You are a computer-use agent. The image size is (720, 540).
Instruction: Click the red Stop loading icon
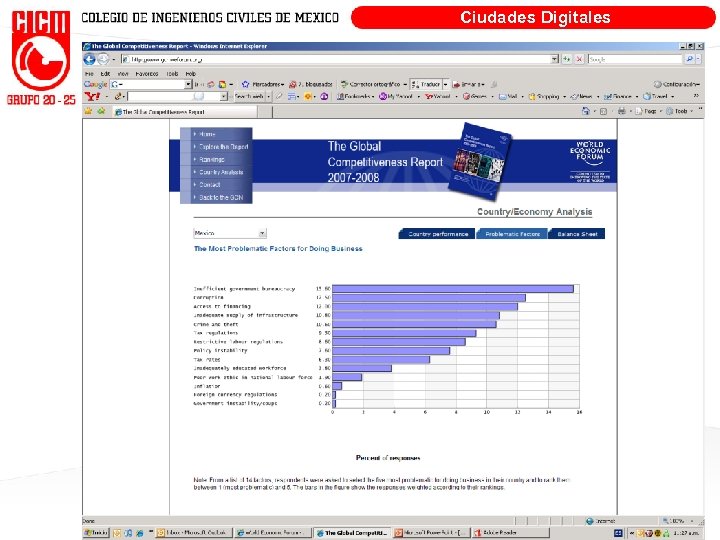click(579, 59)
